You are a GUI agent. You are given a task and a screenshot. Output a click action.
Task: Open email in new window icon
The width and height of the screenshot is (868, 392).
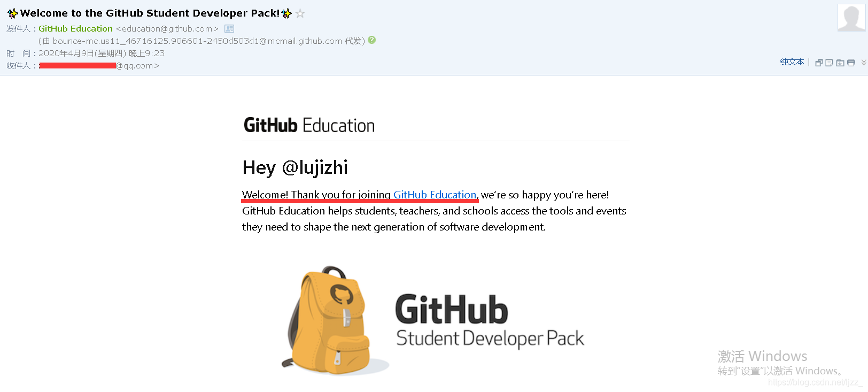pyautogui.click(x=819, y=63)
